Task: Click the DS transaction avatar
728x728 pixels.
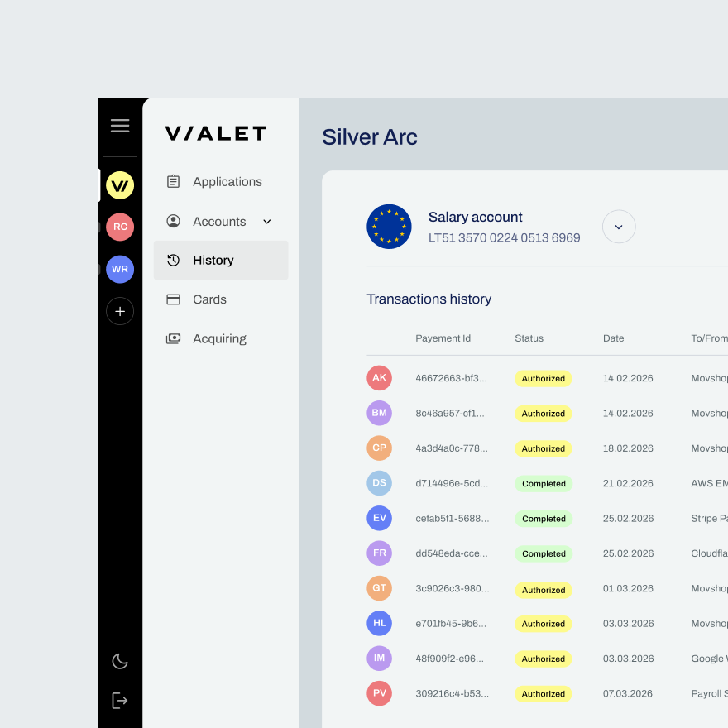Action: click(x=379, y=483)
